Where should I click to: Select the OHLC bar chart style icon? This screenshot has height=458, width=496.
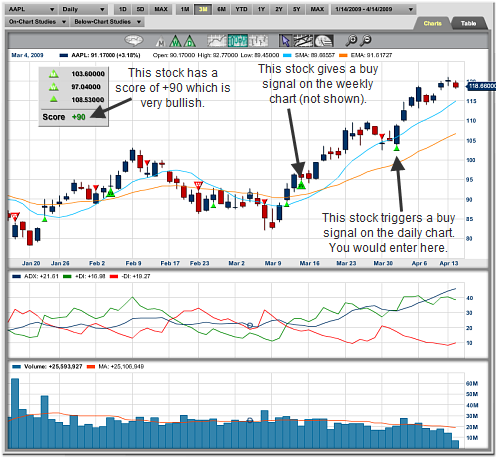(x=258, y=41)
